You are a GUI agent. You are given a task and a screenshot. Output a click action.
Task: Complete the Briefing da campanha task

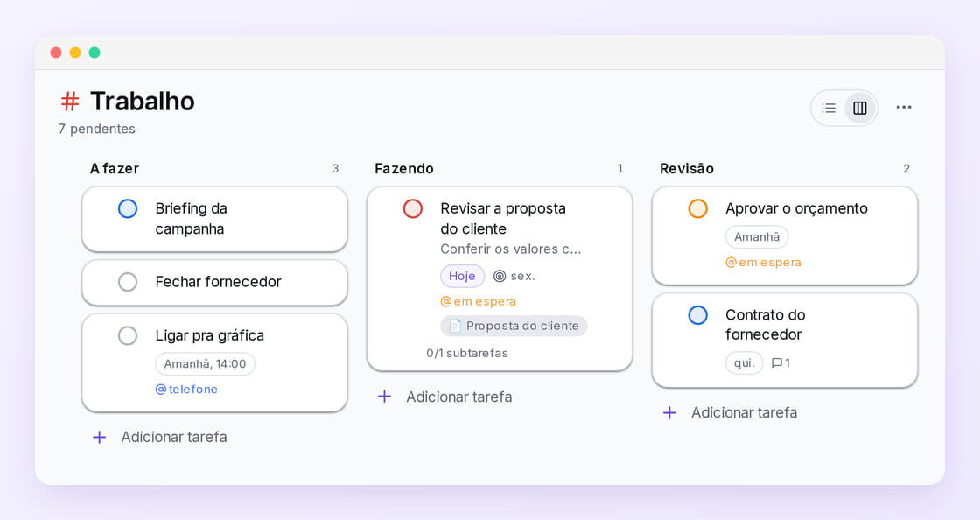(128, 208)
